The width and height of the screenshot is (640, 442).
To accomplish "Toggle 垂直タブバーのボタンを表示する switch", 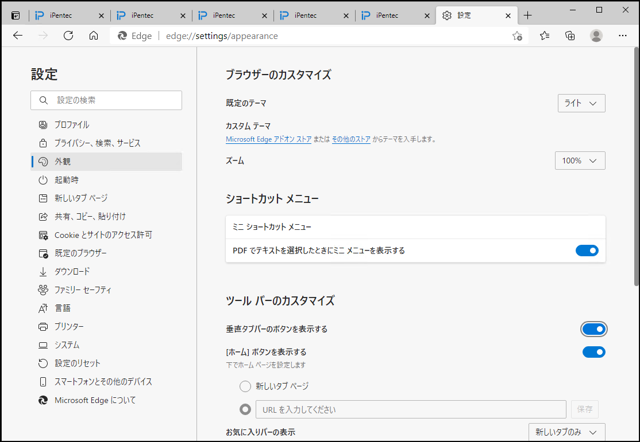I will click(594, 329).
